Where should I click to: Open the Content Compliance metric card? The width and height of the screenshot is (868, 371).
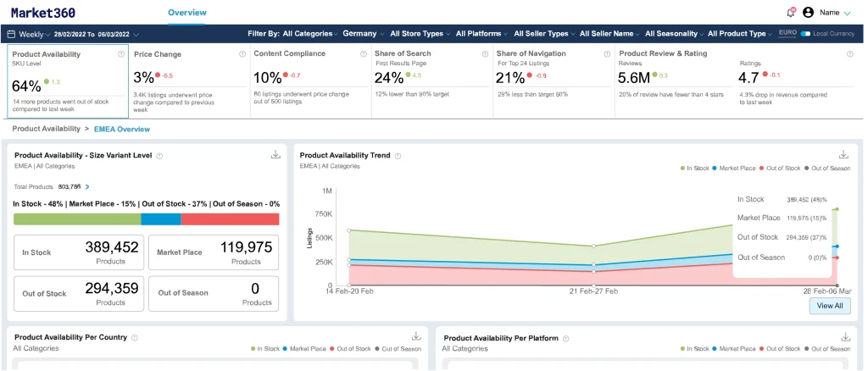coord(310,80)
